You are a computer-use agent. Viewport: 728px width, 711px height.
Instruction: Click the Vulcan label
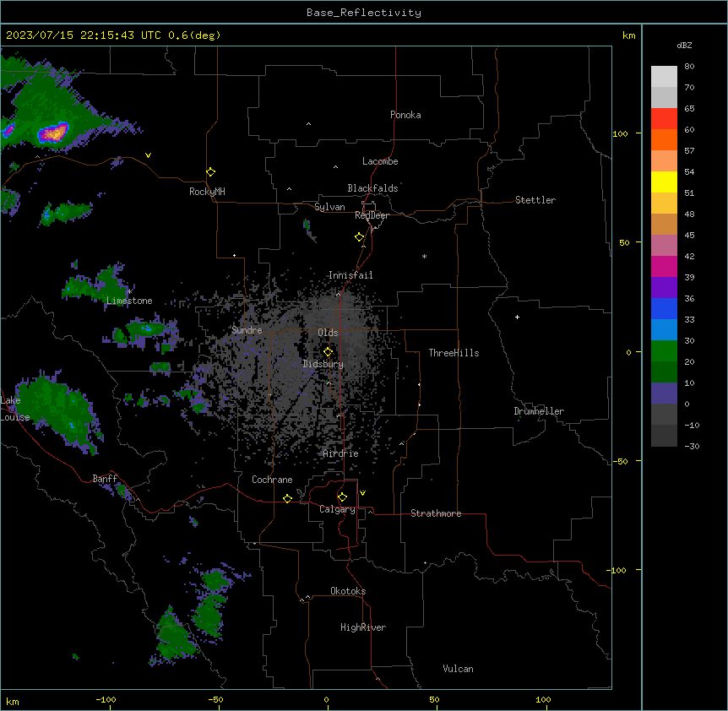(458, 669)
